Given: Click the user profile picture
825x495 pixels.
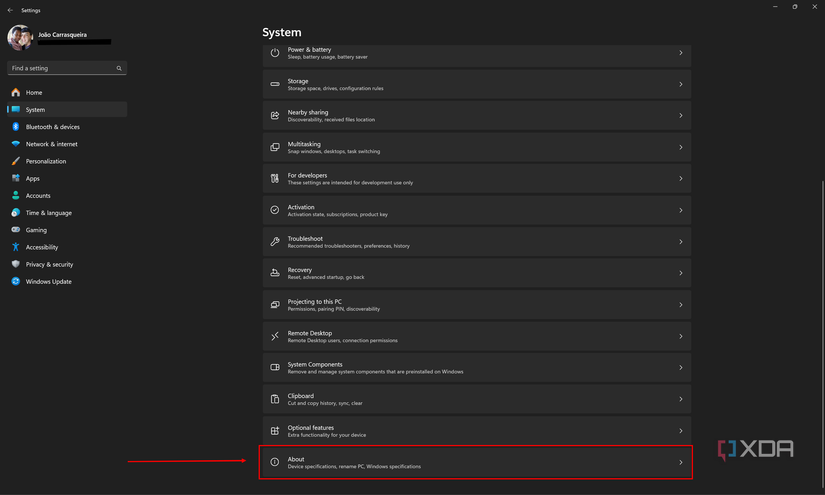Looking at the screenshot, I should pyautogui.click(x=20, y=38).
